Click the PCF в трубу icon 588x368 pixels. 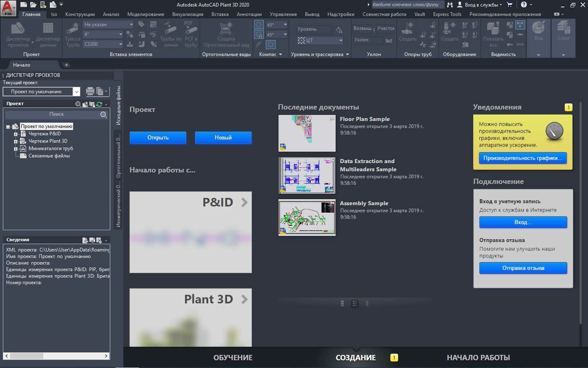click(x=191, y=34)
